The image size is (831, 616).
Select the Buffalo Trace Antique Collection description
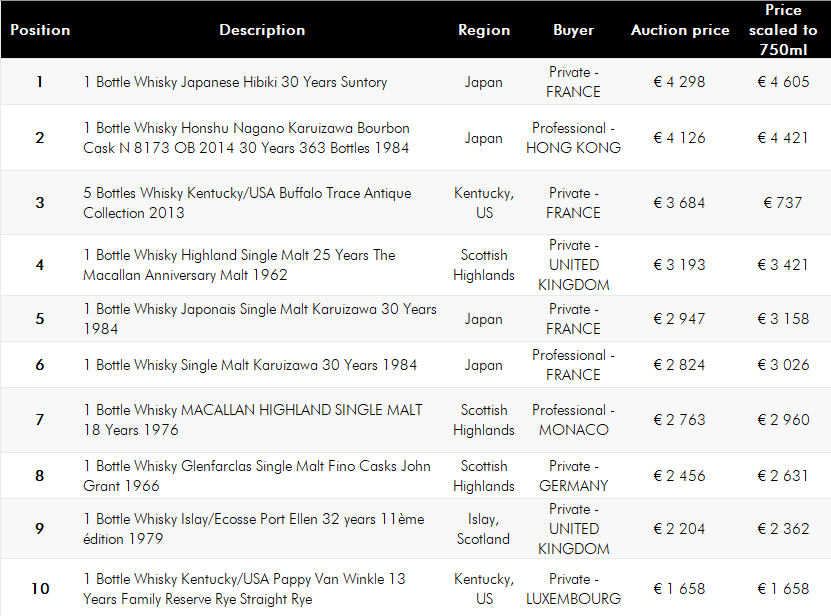247,203
